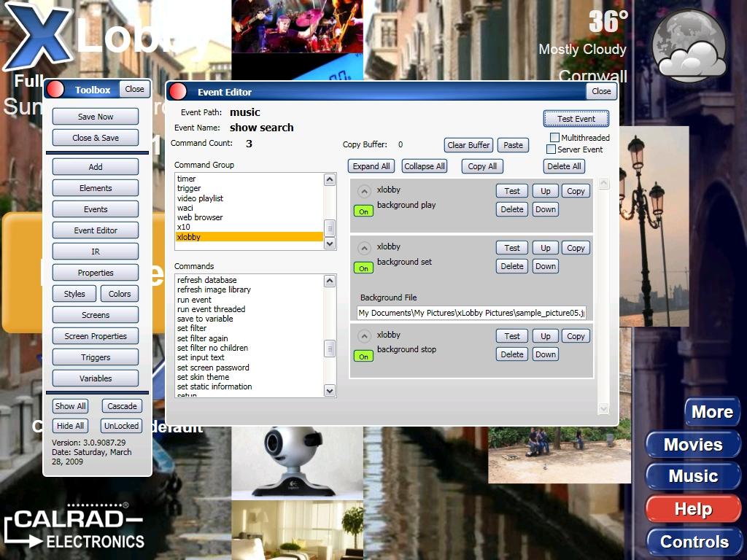
Task: Open Properties from the Toolbox
Action: pyautogui.click(x=96, y=273)
